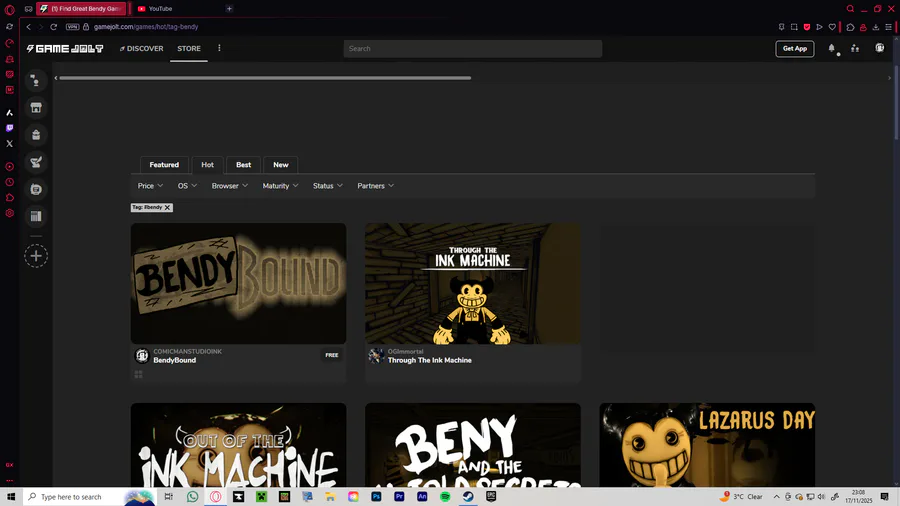This screenshot has height=506, width=900.
Task: Expand the Partners filter dropdown
Action: coord(375,186)
